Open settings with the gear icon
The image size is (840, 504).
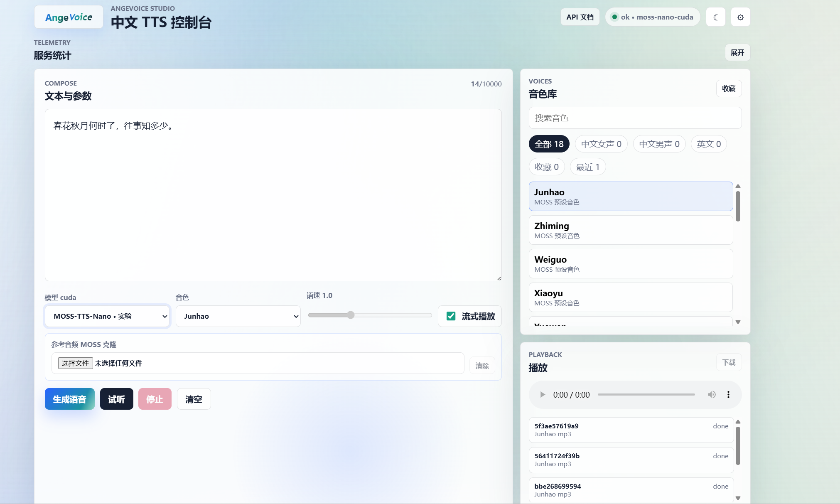tap(740, 17)
